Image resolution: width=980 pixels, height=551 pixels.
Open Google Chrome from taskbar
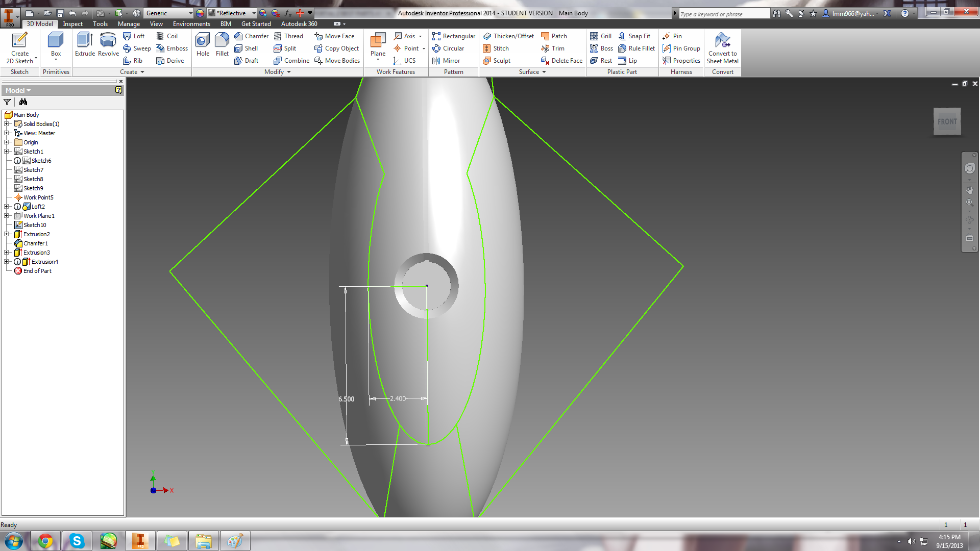pos(45,541)
